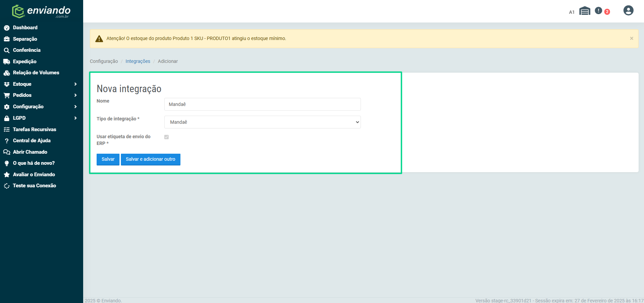The height and width of the screenshot is (303, 644).
Task: Open the notifications alert icon
Action: click(x=598, y=11)
